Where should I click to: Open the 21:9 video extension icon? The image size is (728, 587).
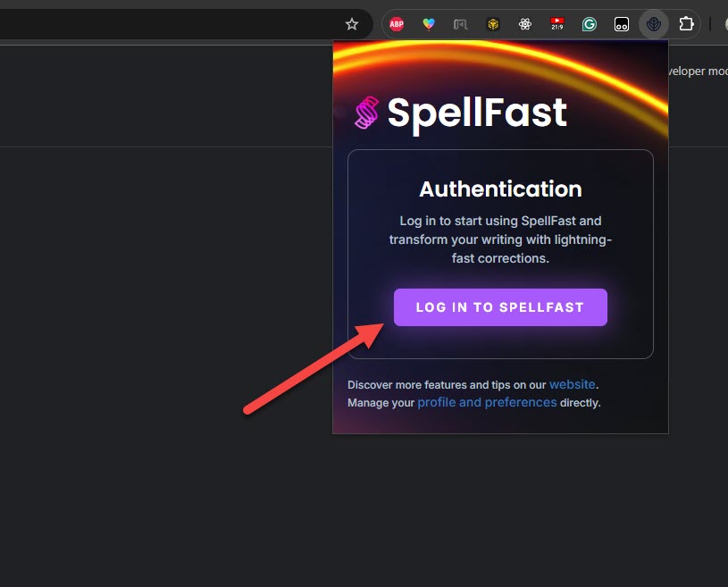[x=557, y=24]
